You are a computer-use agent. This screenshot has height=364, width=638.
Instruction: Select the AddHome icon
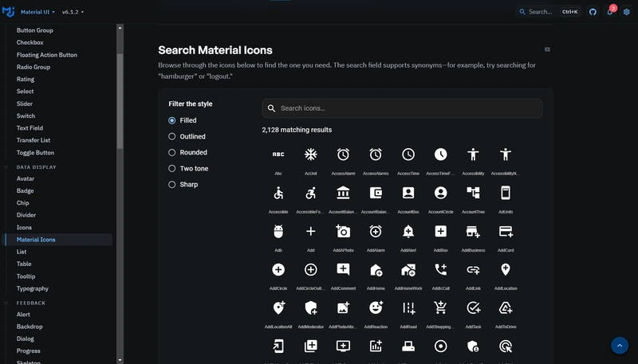click(x=376, y=269)
